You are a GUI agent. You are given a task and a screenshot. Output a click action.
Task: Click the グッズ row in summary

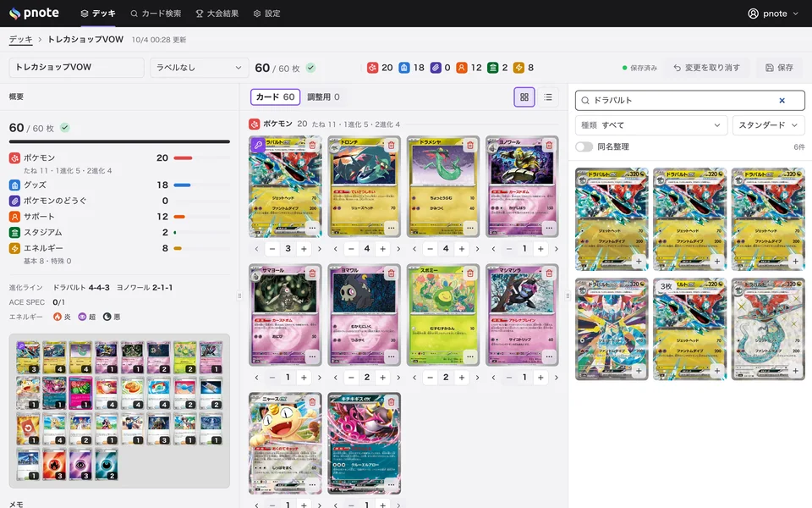[x=119, y=185]
